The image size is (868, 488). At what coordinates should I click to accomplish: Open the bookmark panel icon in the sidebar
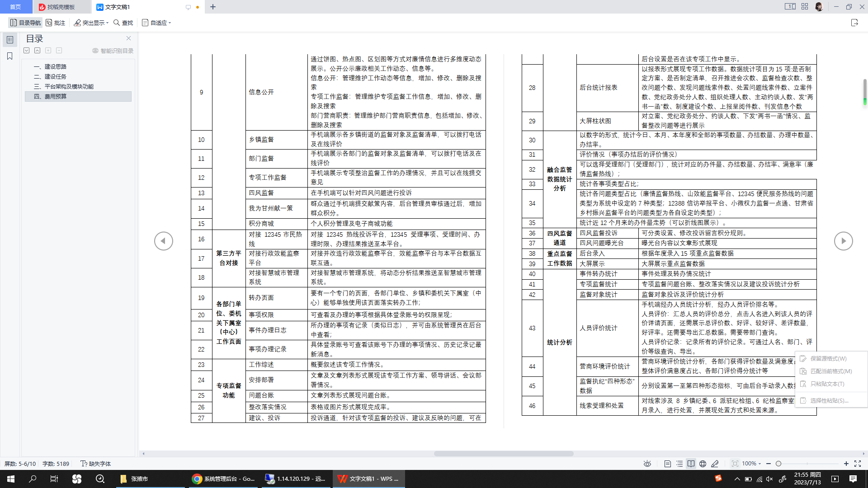tap(10, 56)
